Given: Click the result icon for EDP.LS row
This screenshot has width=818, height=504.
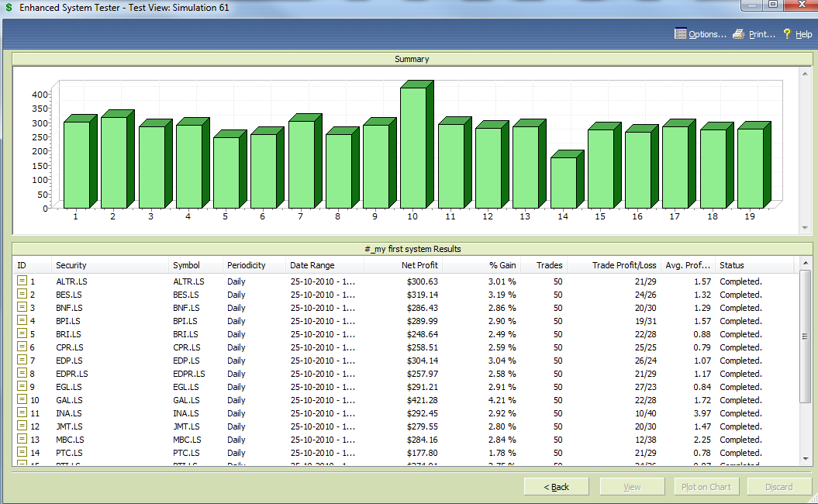Looking at the screenshot, I should (22, 361).
